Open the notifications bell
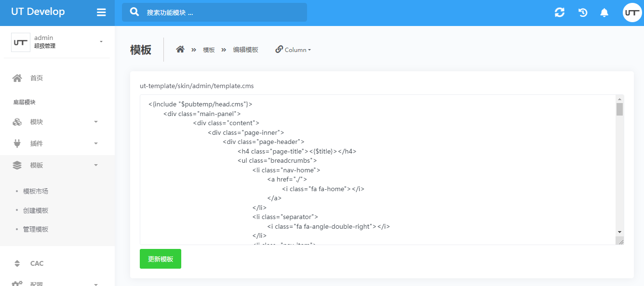The height and width of the screenshot is (286, 644). point(604,13)
